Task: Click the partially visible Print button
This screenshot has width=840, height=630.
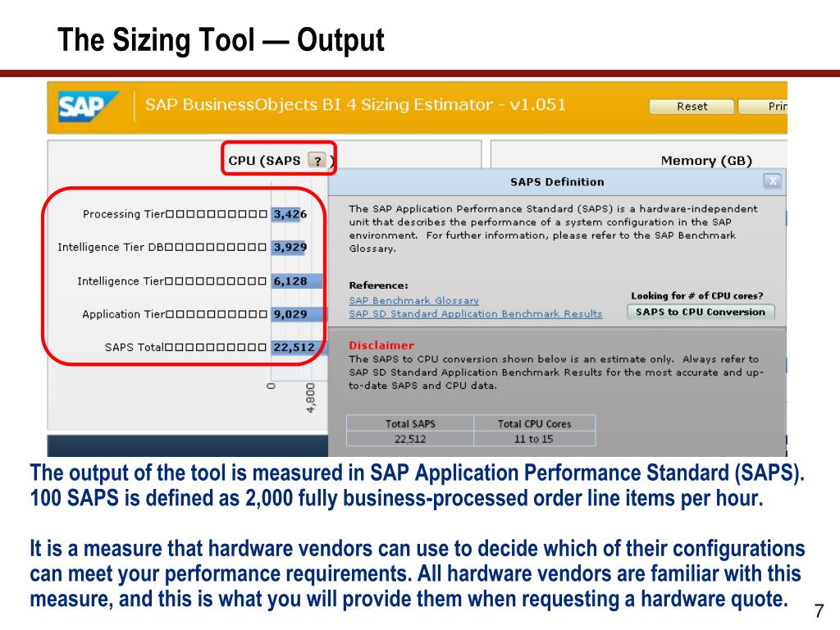Action: coord(764,106)
